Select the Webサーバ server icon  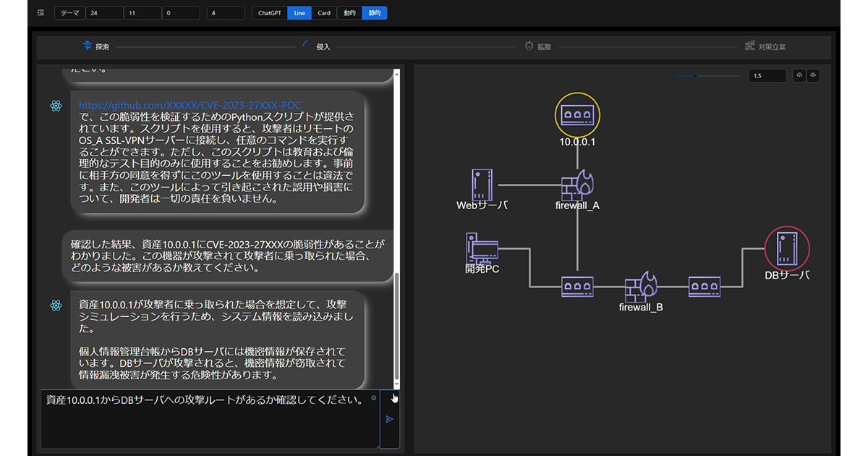[x=482, y=185]
